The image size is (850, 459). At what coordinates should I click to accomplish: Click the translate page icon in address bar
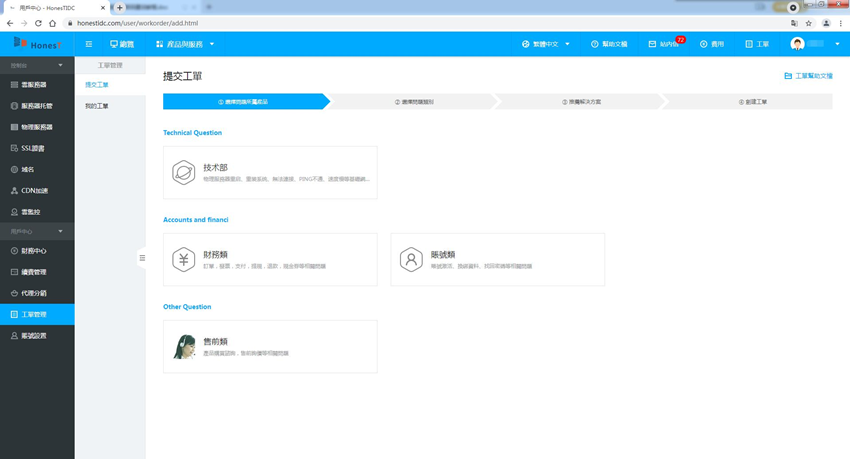pyautogui.click(x=794, y=23)
